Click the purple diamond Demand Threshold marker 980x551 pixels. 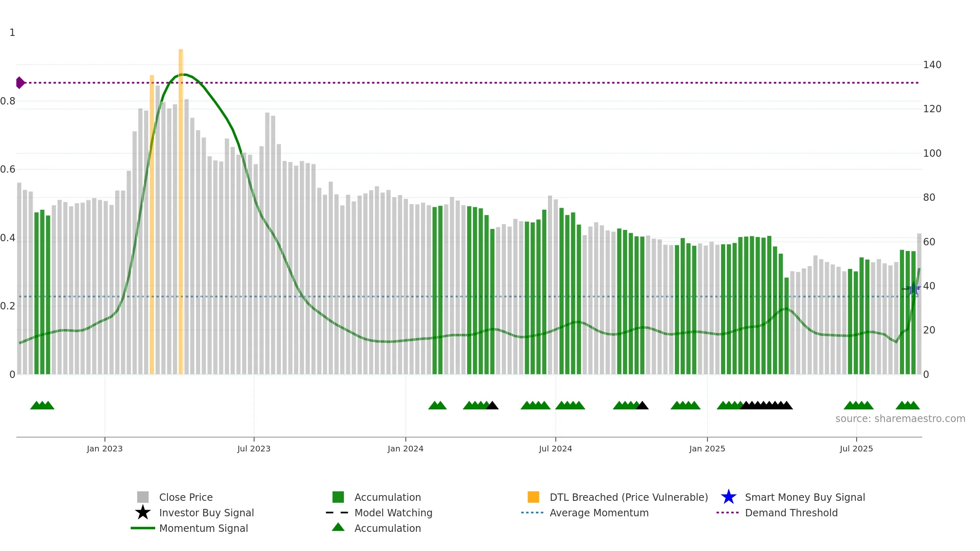(x=20, y=83)
